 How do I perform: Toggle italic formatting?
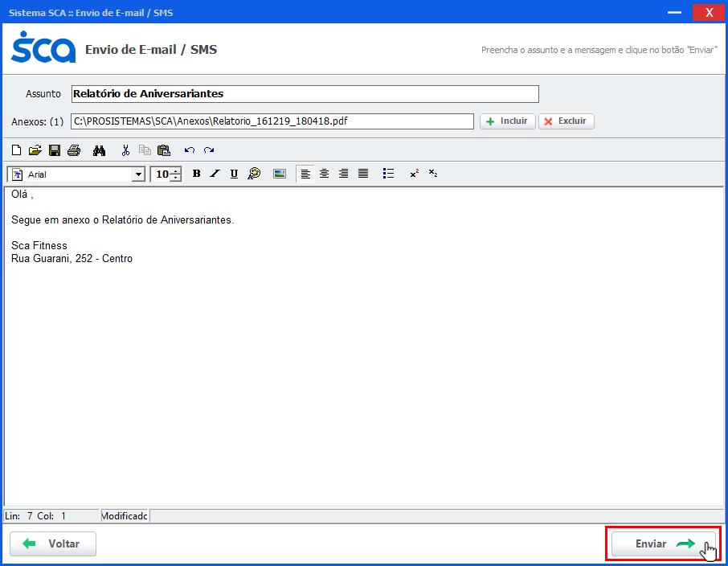[x=215, y=174]
